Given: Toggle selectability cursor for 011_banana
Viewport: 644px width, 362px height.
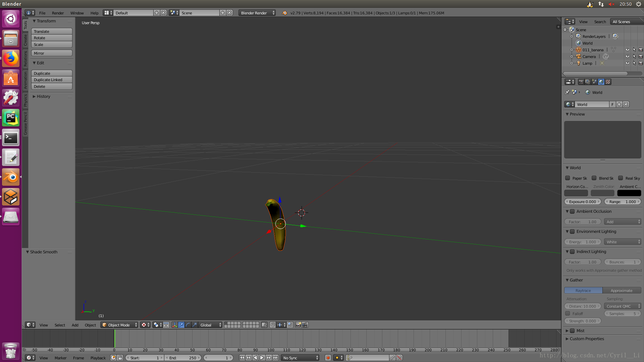Looking at the screenshot, I should pos(634,50).
